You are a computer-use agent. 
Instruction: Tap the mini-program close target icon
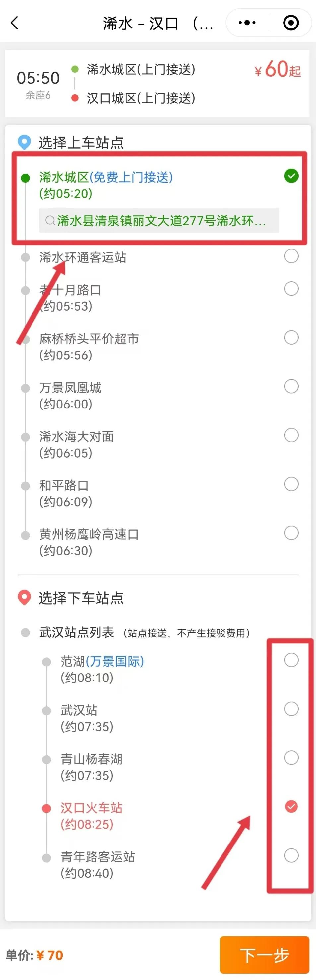tap(291, 23)
